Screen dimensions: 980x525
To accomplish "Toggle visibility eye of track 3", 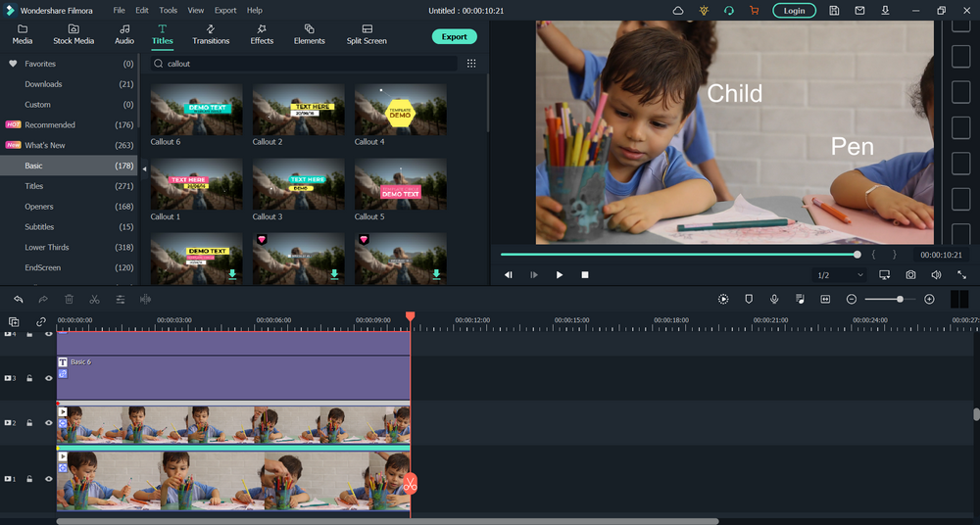I will [x=49, y=378].
